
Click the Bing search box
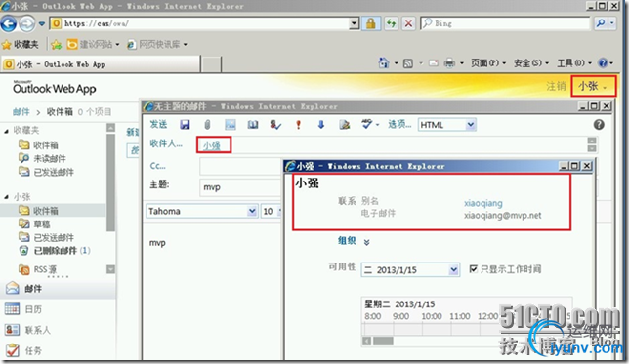(506, 23)
